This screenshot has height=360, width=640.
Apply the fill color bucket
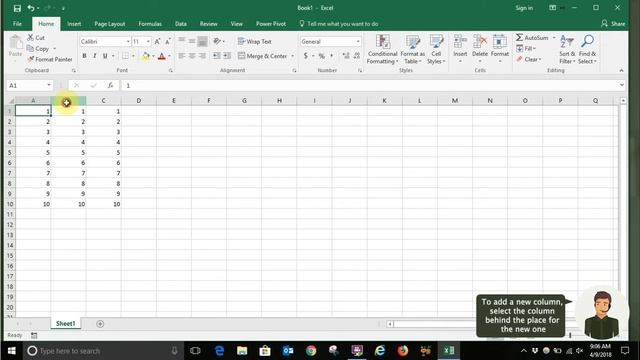tap(146, 56)
